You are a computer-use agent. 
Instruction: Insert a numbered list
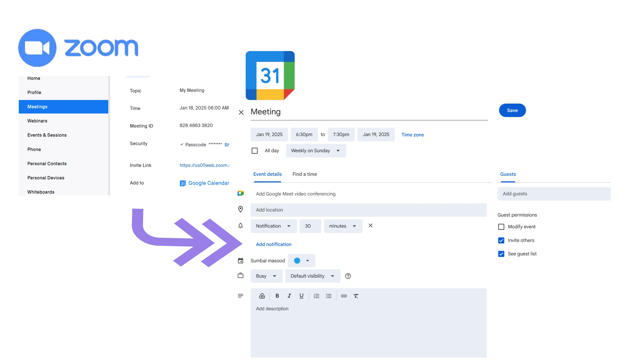[x=316, y=296]
